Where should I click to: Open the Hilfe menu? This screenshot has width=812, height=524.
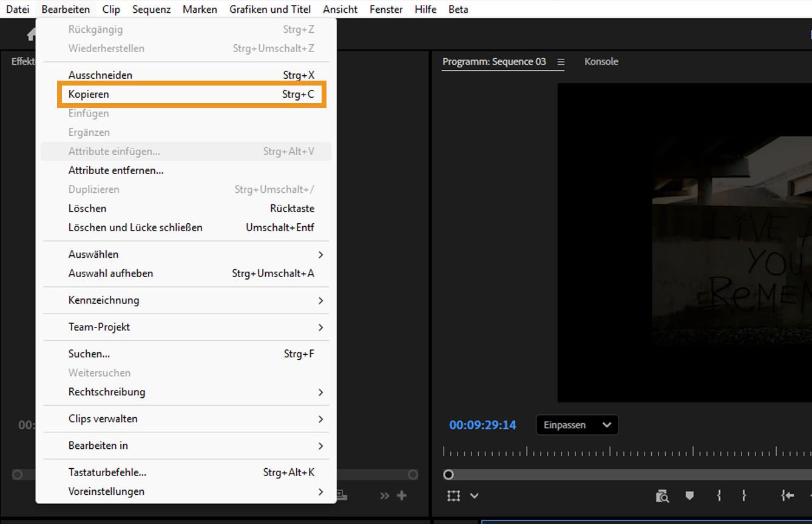point(425,9)
